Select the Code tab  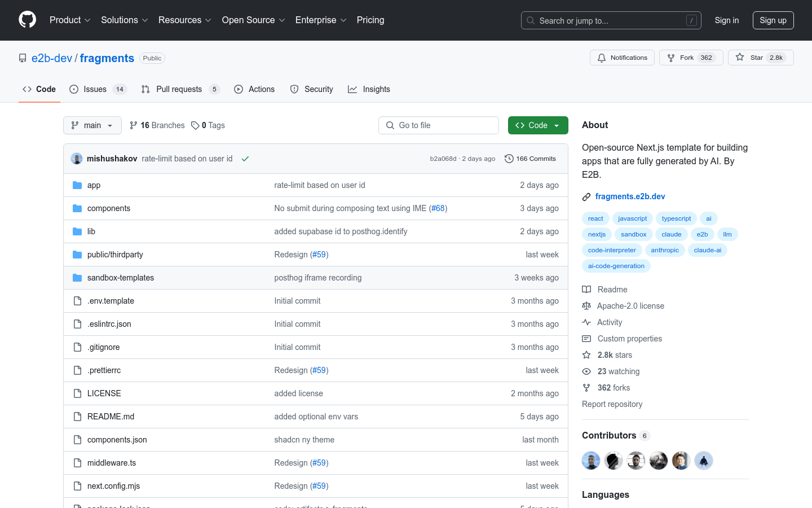tap(39, 89)
